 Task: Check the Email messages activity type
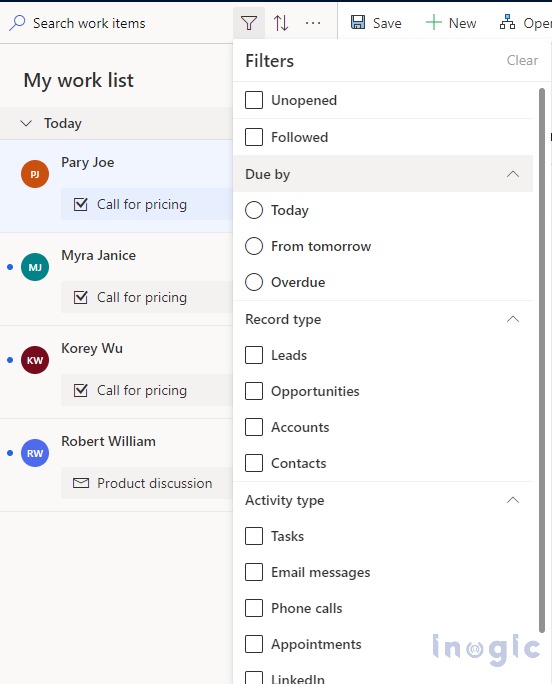(x=254, y=572)
